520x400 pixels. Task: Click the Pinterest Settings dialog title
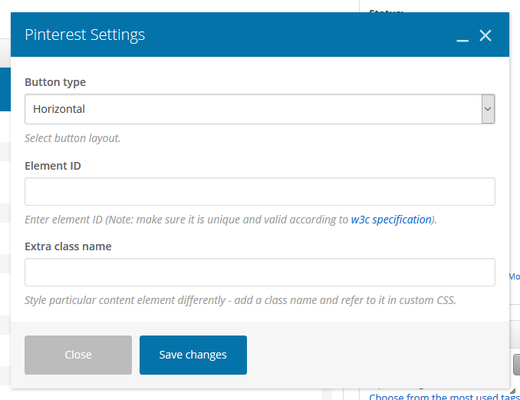point(85,35)
